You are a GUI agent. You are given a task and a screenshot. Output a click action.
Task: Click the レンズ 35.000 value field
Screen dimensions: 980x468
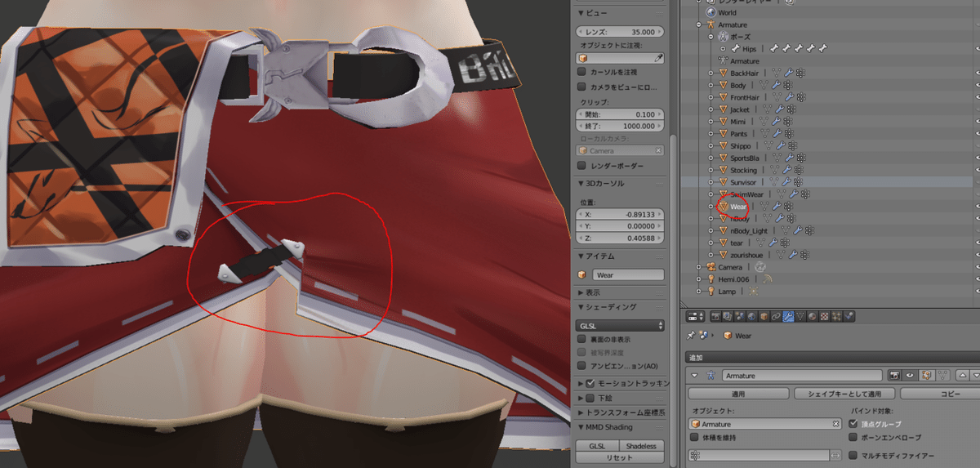click(x=621, y=32)
